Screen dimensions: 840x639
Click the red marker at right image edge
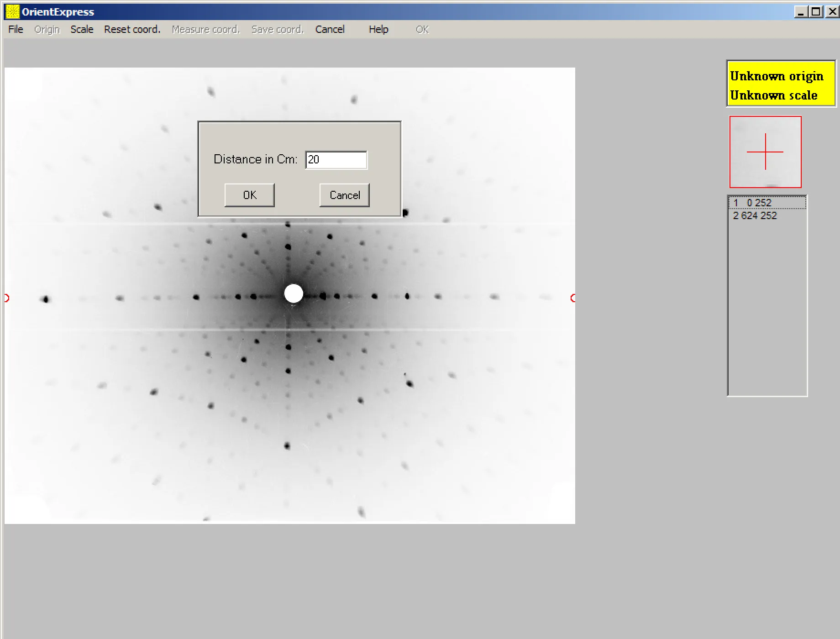click(x=573, y=298)
